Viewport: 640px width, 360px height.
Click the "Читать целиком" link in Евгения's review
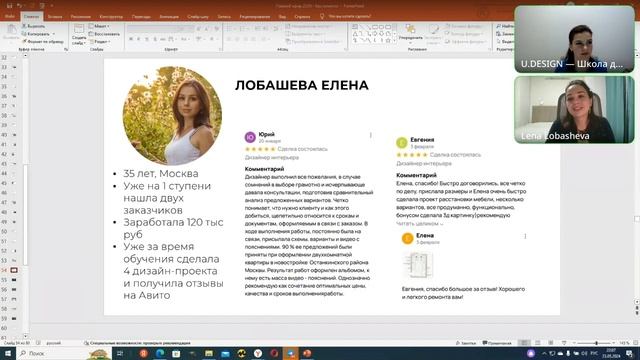tap(419, 224)
